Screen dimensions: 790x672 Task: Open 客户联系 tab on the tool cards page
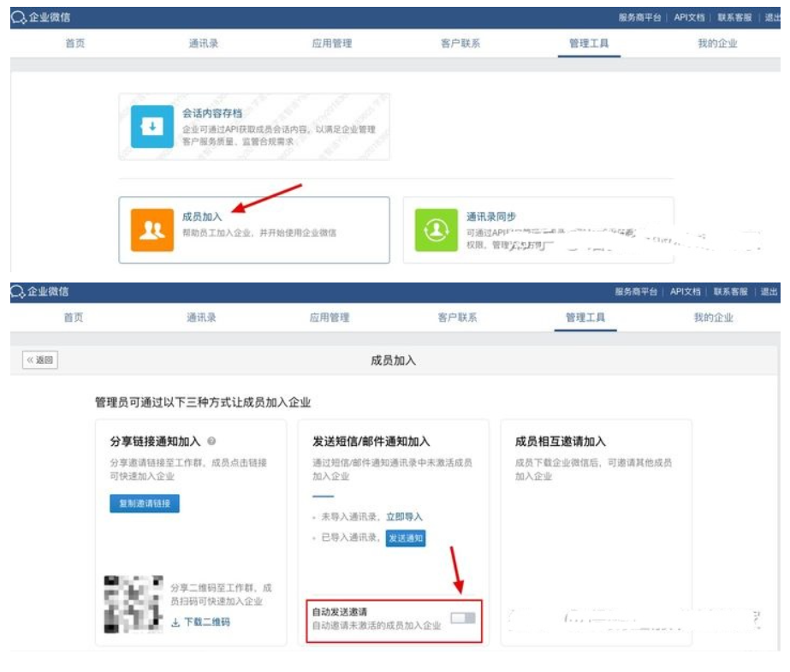coord(460,44)
